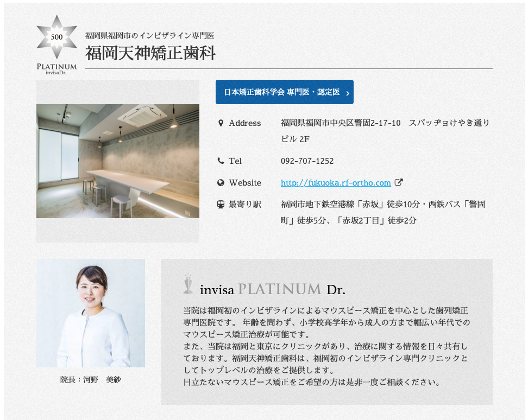Click the phone number 092-707-1252
Viewport: 528px width, 420px height.
[x=307, y=161]
